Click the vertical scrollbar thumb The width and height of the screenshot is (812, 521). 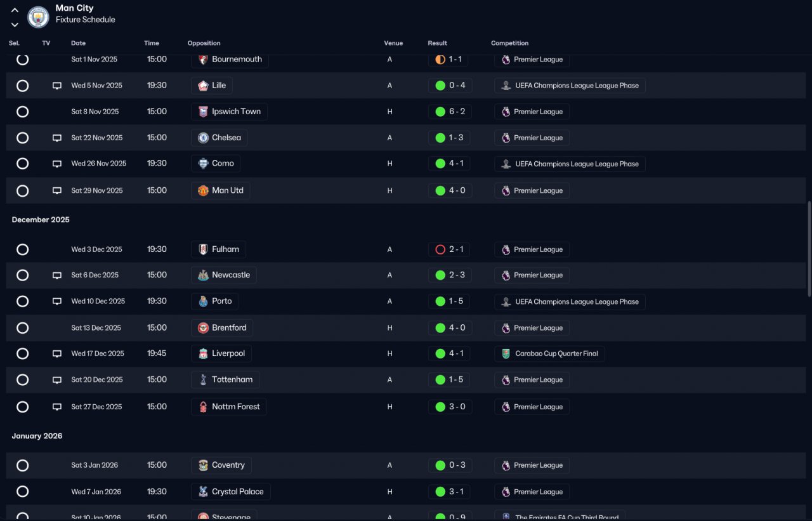point(809,249)
